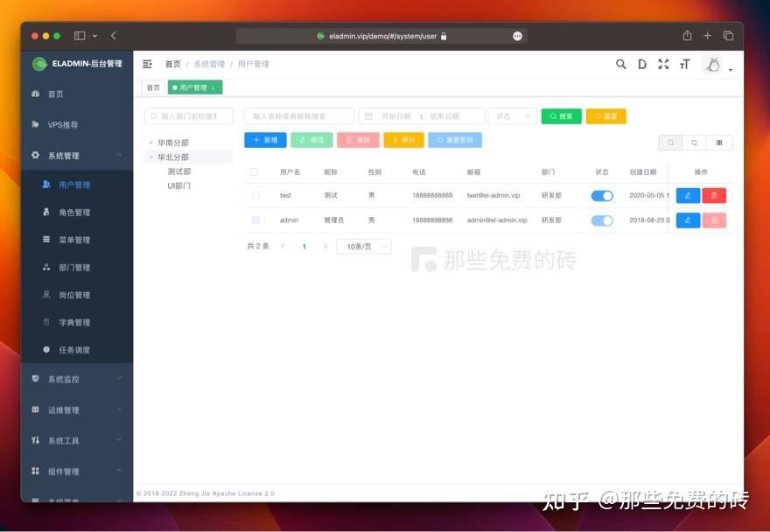This screenshot has width=770, height=532.
Task: Open column settings grid icon
Action: coord(719,142)
